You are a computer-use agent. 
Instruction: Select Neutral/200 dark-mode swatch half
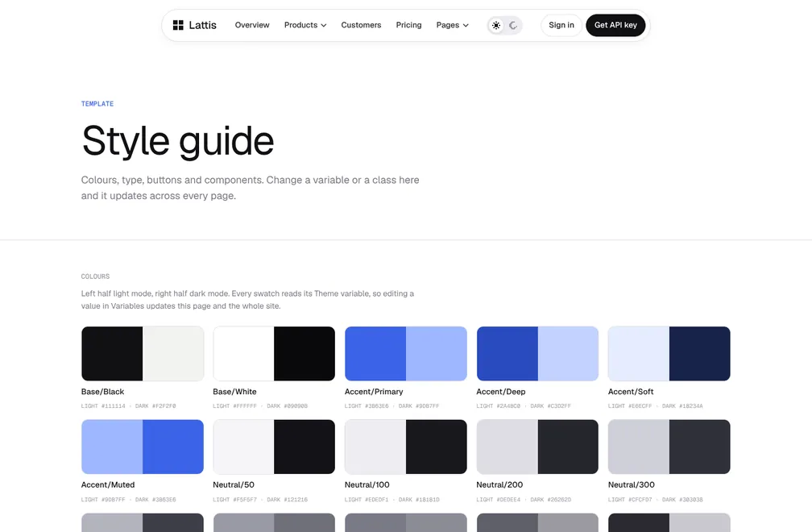point(568,447)
